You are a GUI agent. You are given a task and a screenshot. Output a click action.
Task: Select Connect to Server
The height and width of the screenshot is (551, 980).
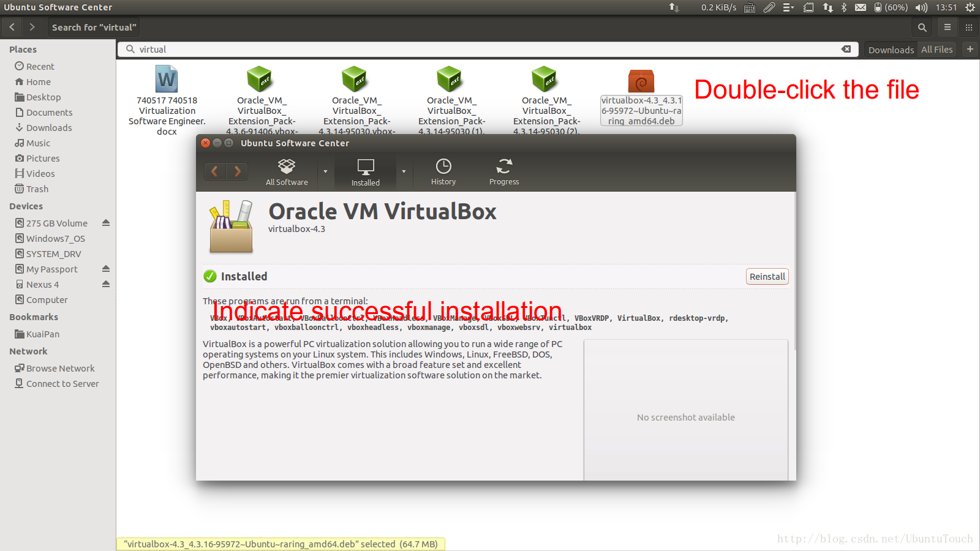click(62, 383)
